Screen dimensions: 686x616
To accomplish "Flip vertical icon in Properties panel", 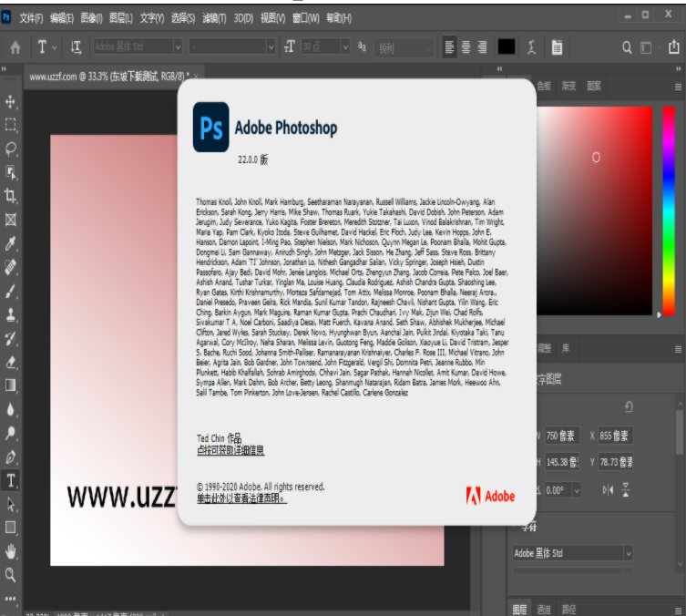I will point(626,490).
